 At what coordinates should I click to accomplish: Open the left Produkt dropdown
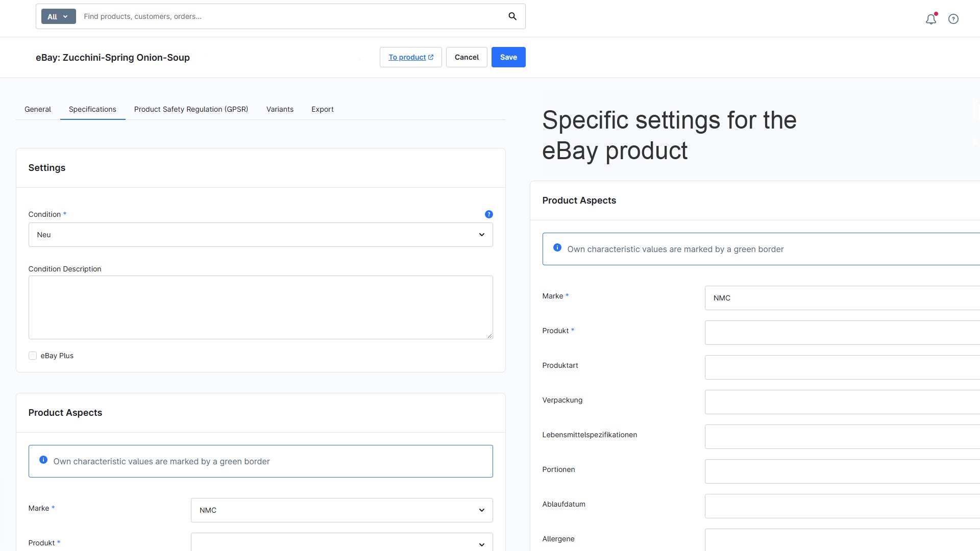342,542
